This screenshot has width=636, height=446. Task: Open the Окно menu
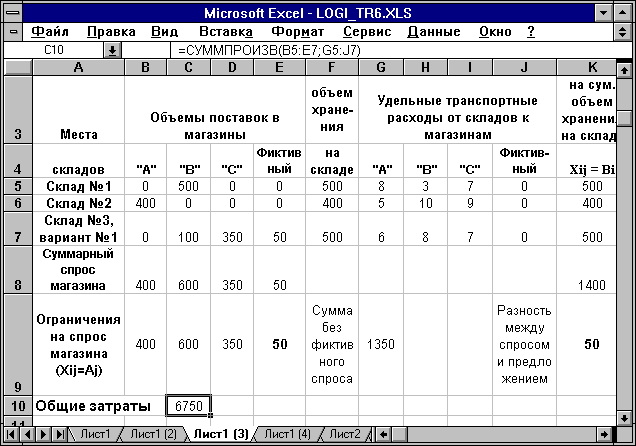(495, 32)
